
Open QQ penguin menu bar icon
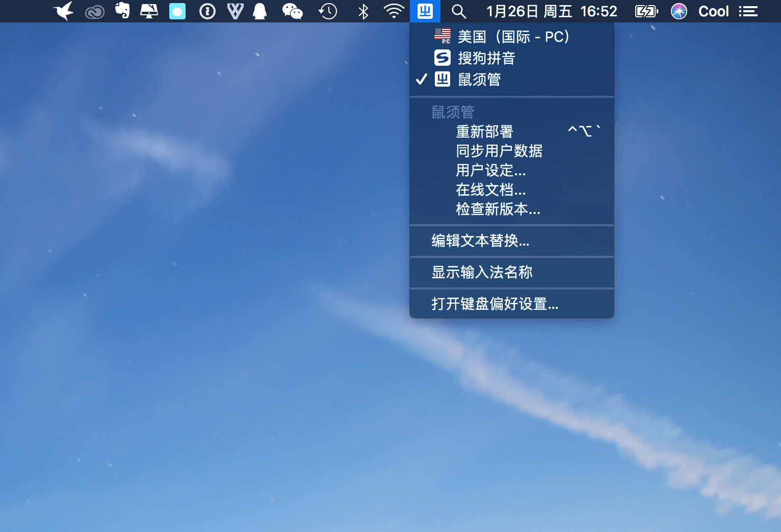(260, 11)
